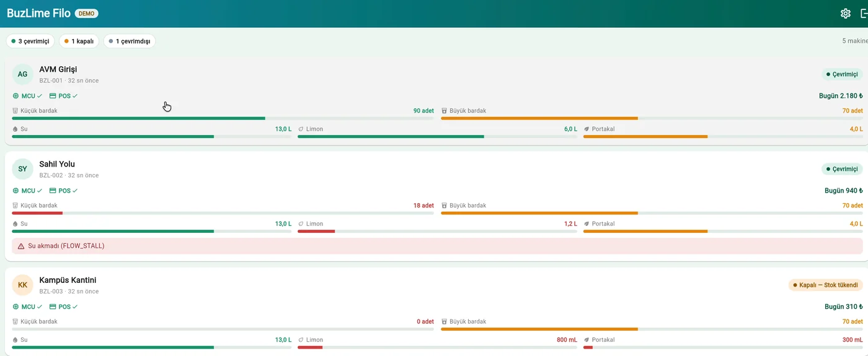Click the 90 adet value

[x=423, y=111]
